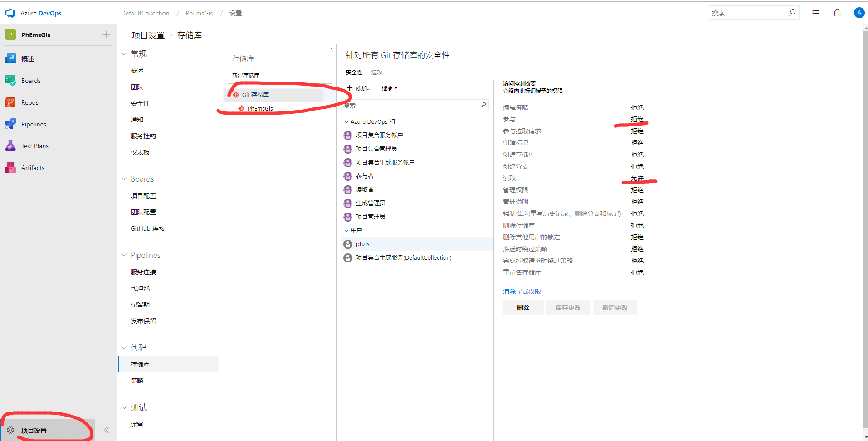Viewport: 868px width, 441px height.
Task: Click the Azure DevOps logo icon
Action: 10,13
